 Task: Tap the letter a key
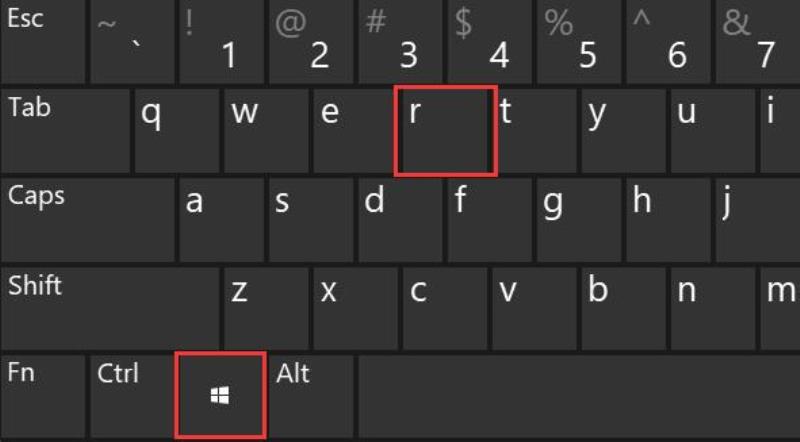coord(221,219)
